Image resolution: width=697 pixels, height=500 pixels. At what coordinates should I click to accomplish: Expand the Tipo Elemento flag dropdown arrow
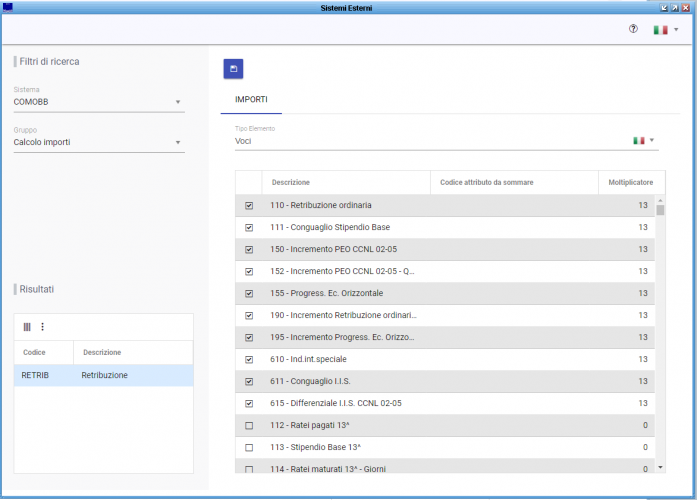[652, 140]
